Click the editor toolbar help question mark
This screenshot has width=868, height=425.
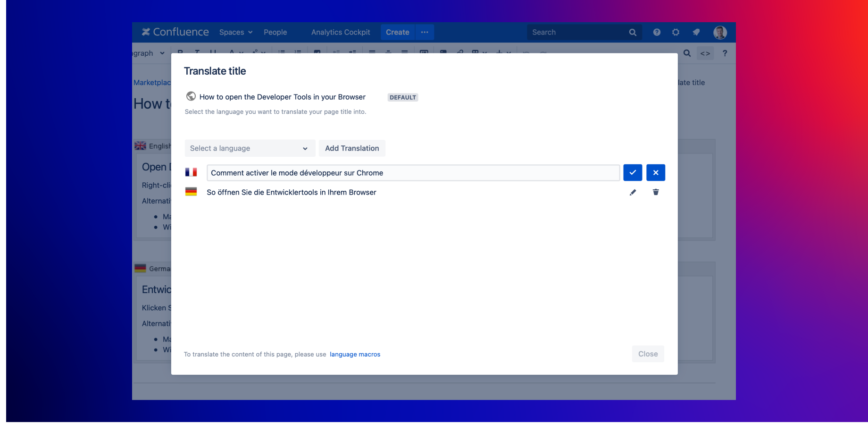point(725,53)
